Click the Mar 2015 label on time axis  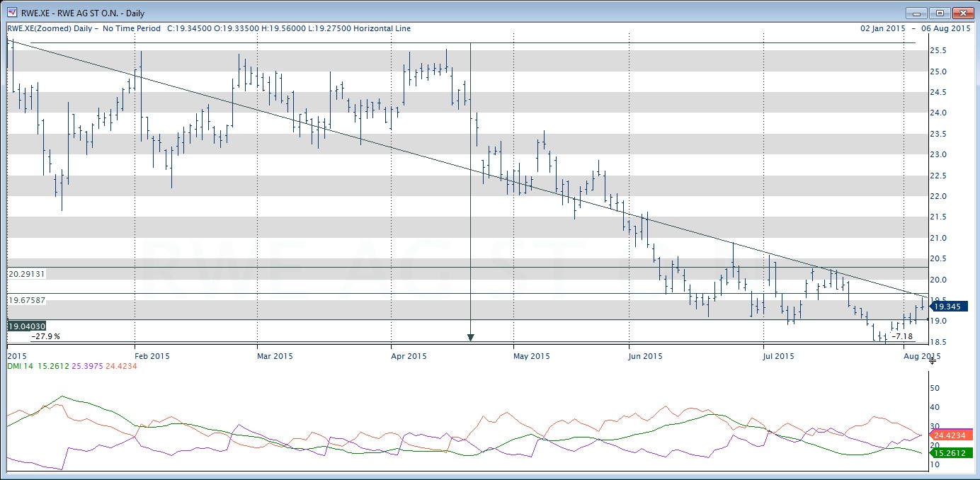point(273,355)
